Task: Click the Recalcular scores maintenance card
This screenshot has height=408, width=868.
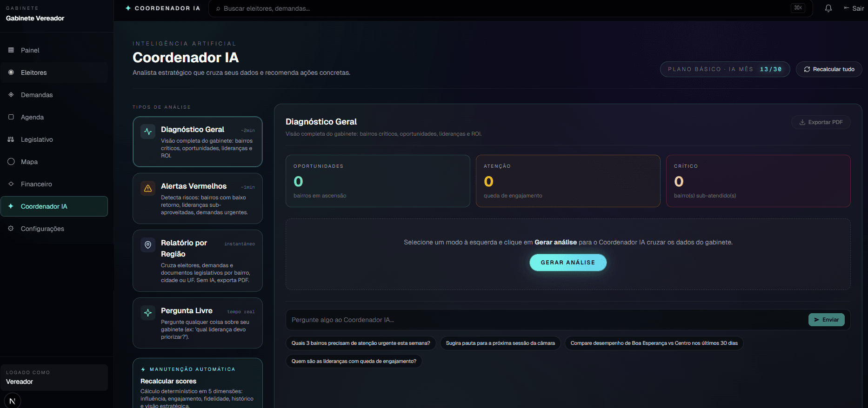Action: 198,383
